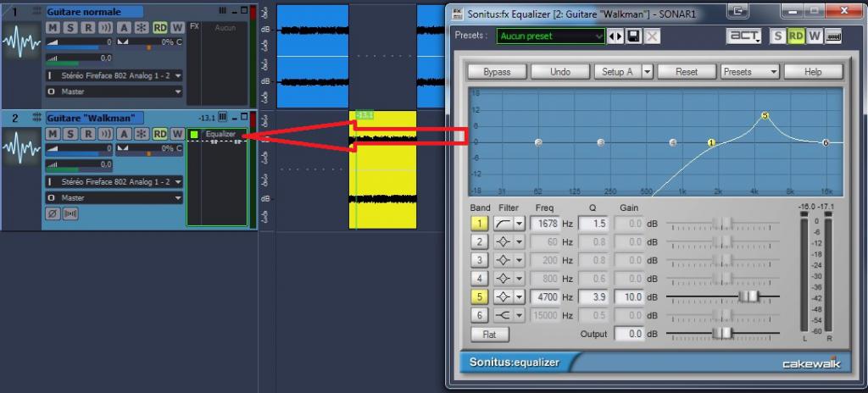868x393 pixels.
Task: Enable EQ band 2
Action: tap(480, 242)
